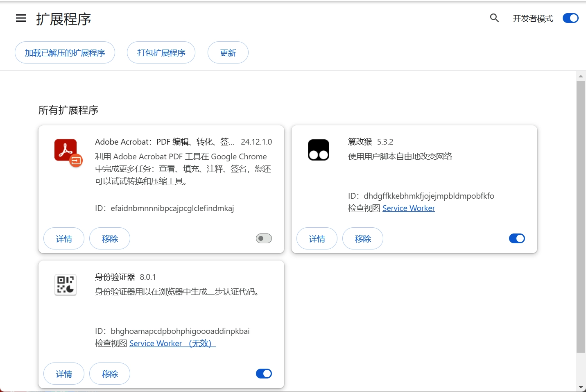Click 打包扩展程序 button
Image resolution: width=586 pixels, height=392 pixels.
(161, 52)
